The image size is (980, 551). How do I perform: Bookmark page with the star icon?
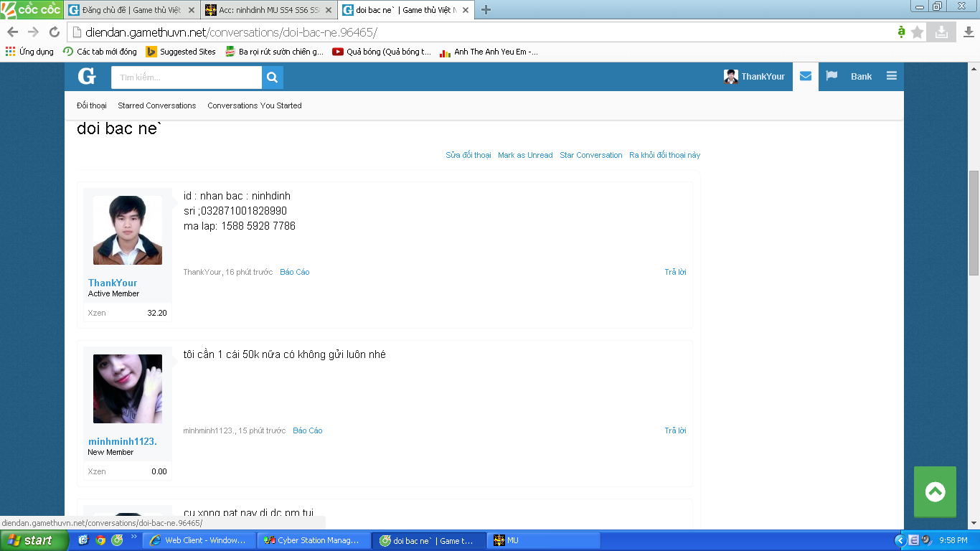(x=918, y=32)
